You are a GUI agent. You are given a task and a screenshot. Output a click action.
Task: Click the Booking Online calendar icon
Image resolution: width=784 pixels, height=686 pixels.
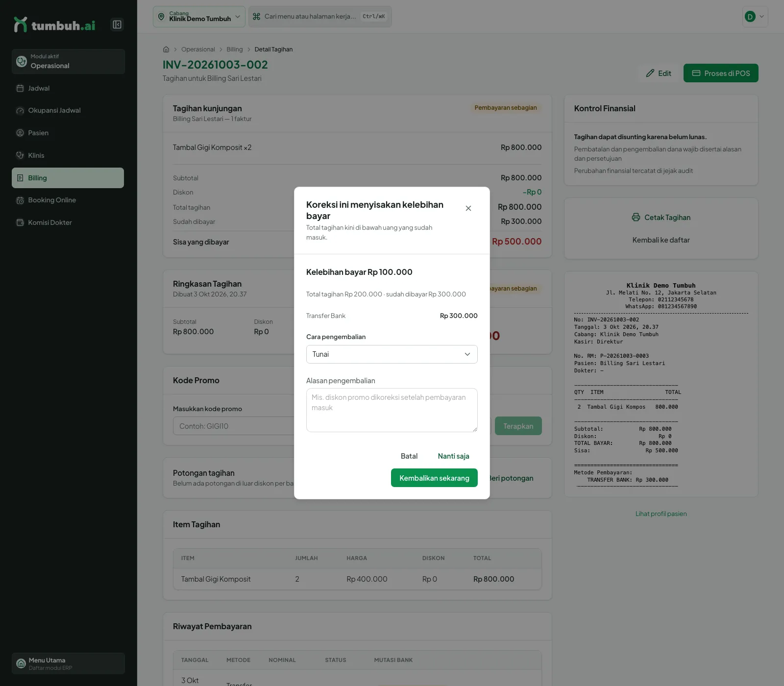click(20, 200)
